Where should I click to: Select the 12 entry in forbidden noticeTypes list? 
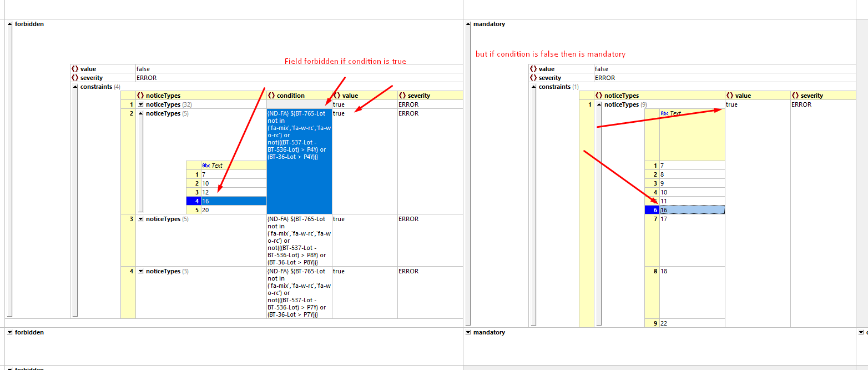234,192
